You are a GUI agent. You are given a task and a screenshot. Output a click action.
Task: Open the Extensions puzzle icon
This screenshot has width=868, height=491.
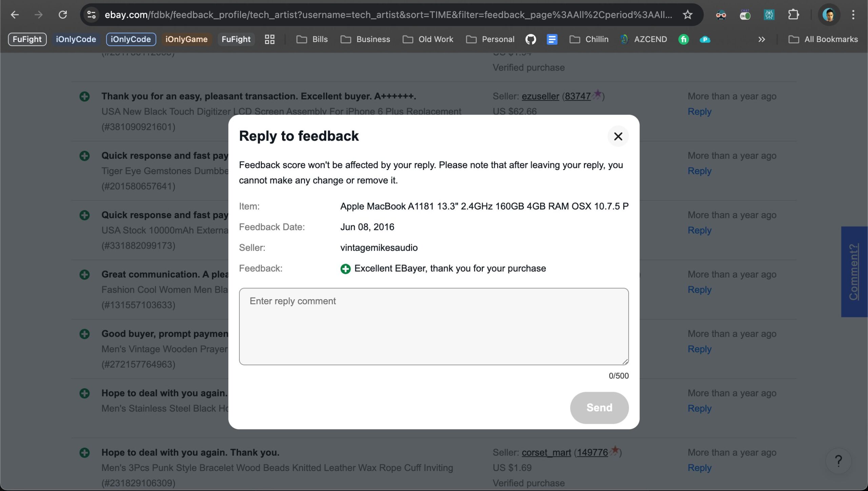click(793, 15)
